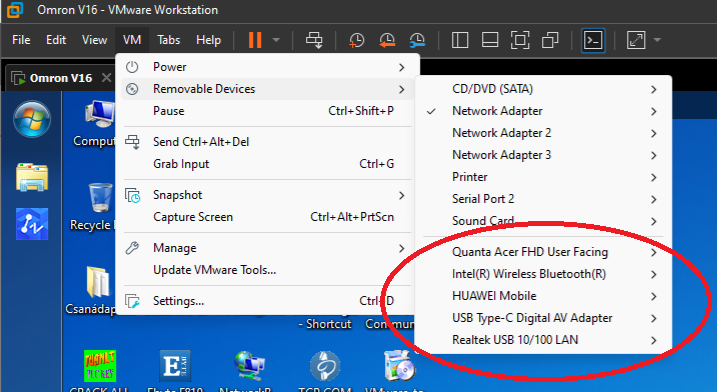Screen dimensions: 717x392
Task: Open the View menu
Action: point(94,40)
